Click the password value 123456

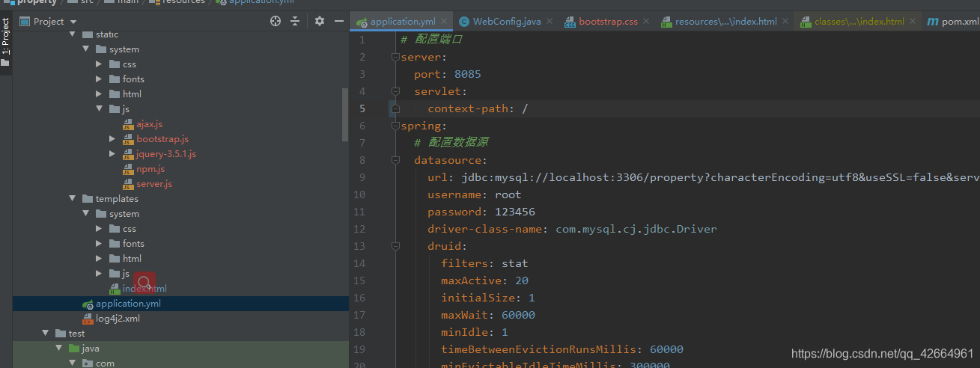click(x=515, y=212)
